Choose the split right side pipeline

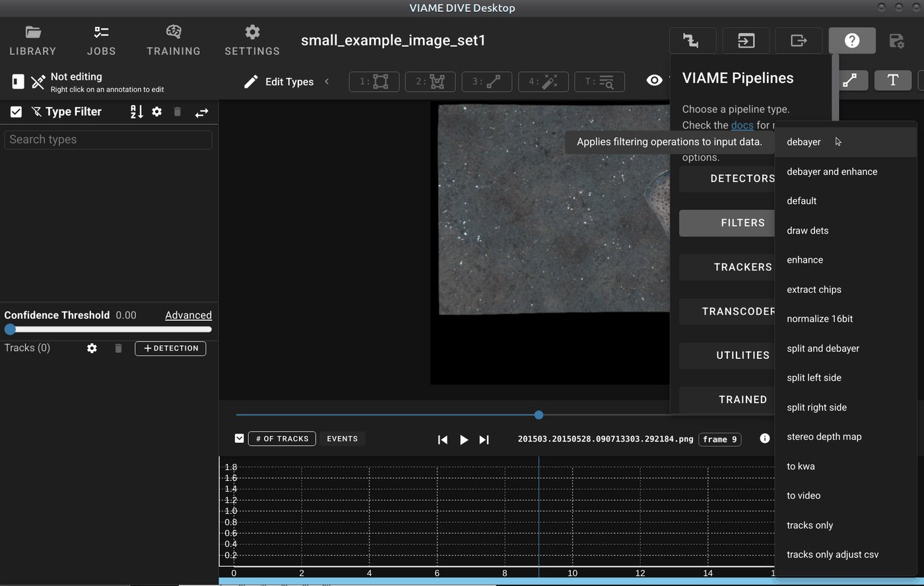click(845, 407)
